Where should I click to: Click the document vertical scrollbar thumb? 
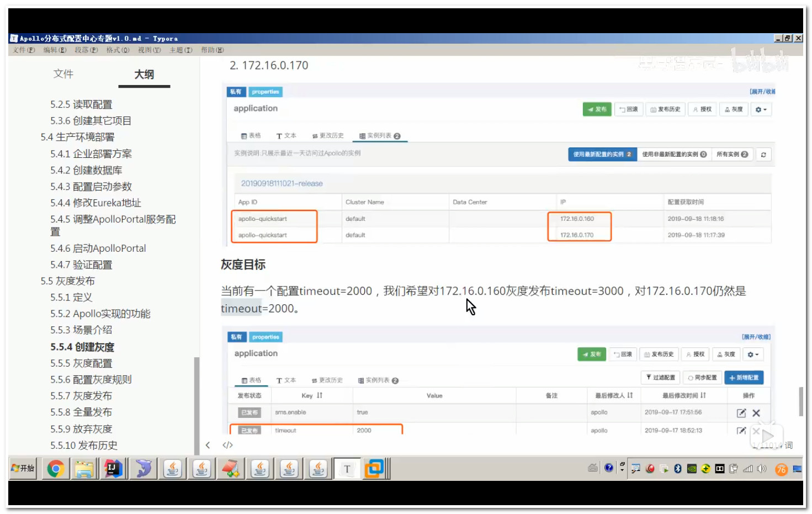[x=801, y=401]
